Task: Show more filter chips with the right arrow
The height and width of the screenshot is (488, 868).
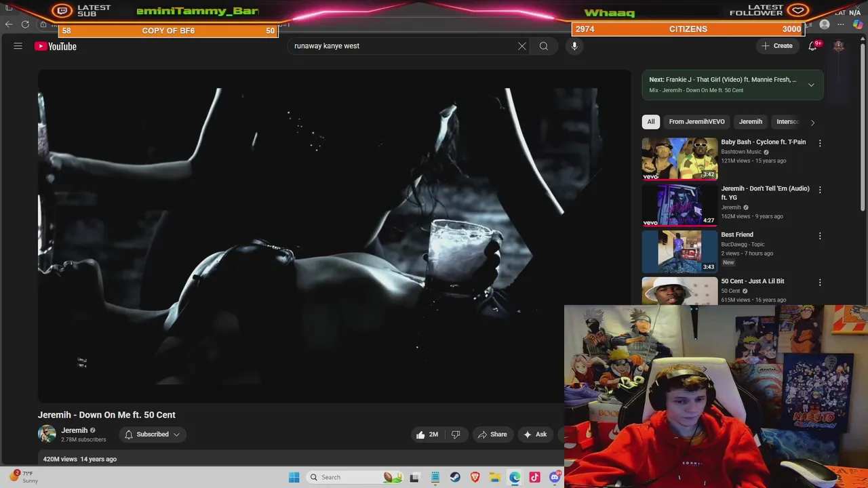Action: click(x=812, y=122)
